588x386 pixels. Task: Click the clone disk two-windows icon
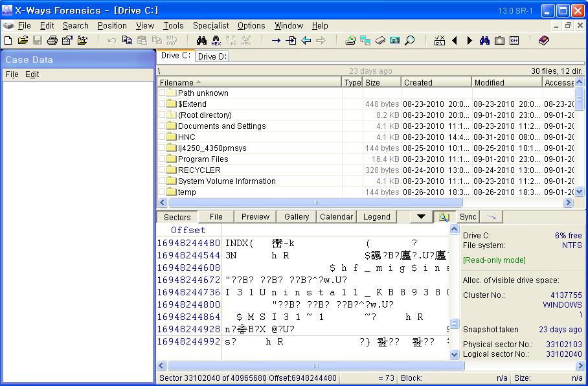point(365,41)
